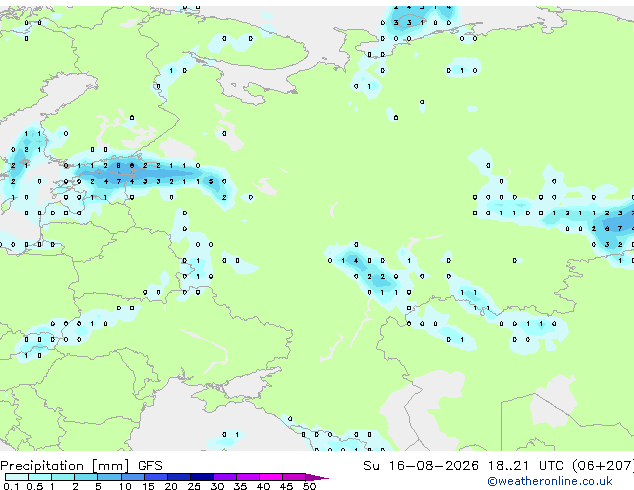Select legend swatch between 0.5 and 1

coord(40,477)
